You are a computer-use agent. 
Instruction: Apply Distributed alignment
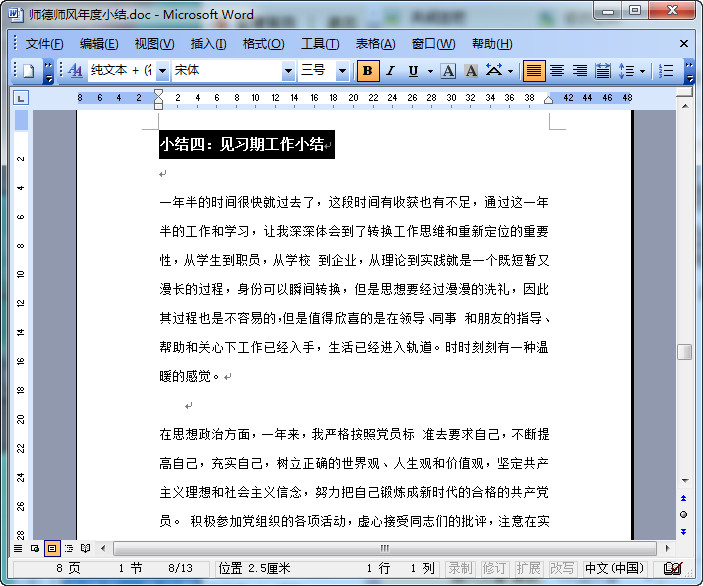(603, 71)
